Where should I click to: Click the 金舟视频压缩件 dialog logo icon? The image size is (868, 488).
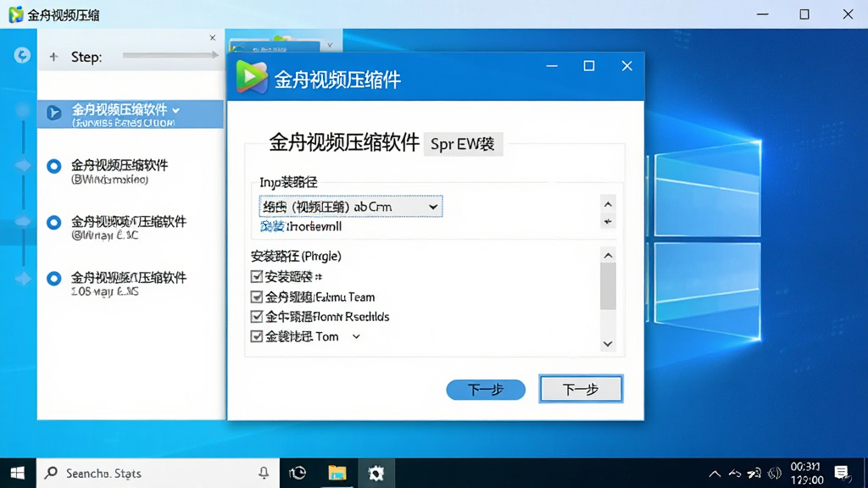[252, 77]
